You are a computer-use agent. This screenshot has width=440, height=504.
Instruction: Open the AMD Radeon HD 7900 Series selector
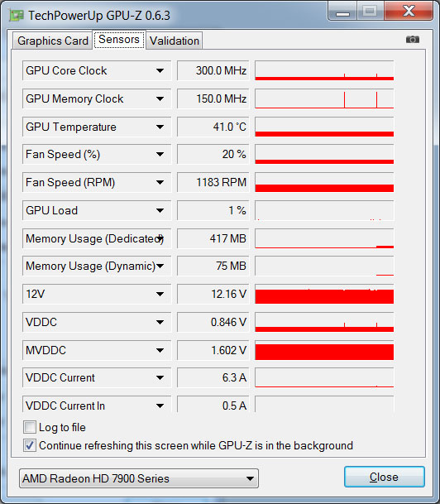pyautogui.click(x=139, y=478)
